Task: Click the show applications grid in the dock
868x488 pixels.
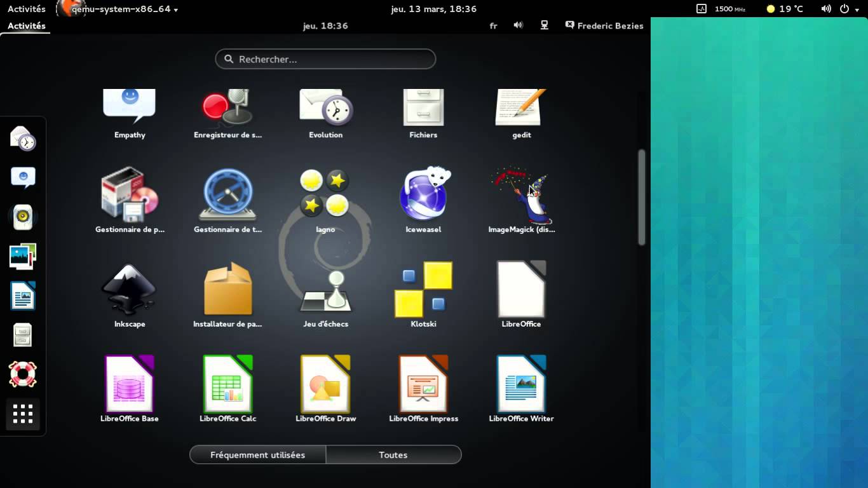Action: pos(22,414)
